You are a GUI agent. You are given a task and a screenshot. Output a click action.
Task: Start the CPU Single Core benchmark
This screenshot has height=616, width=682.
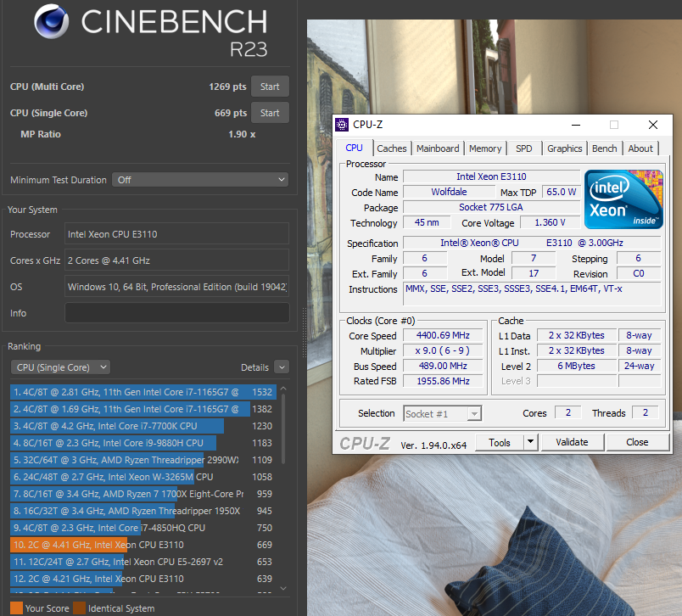coord(271,112)
